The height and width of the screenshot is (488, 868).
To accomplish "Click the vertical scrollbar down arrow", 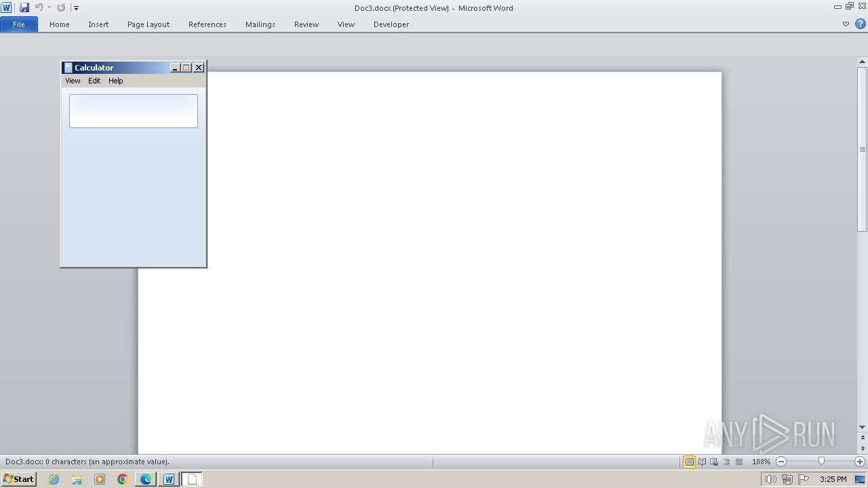I will coord(862,428).
